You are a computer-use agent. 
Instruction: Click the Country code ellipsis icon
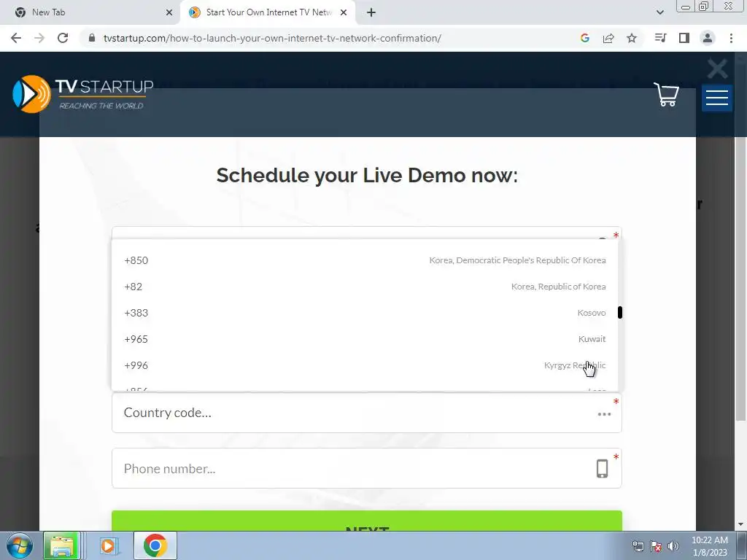604,414
